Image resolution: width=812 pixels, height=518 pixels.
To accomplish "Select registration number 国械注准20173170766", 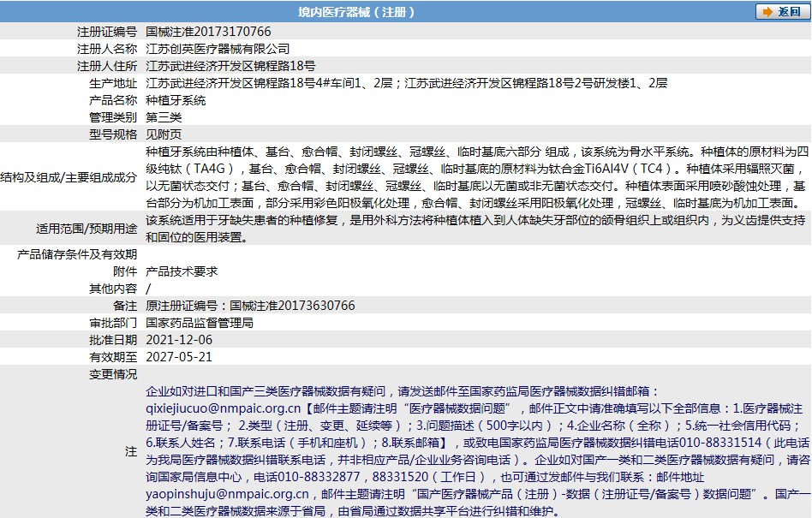I will 208,32.
